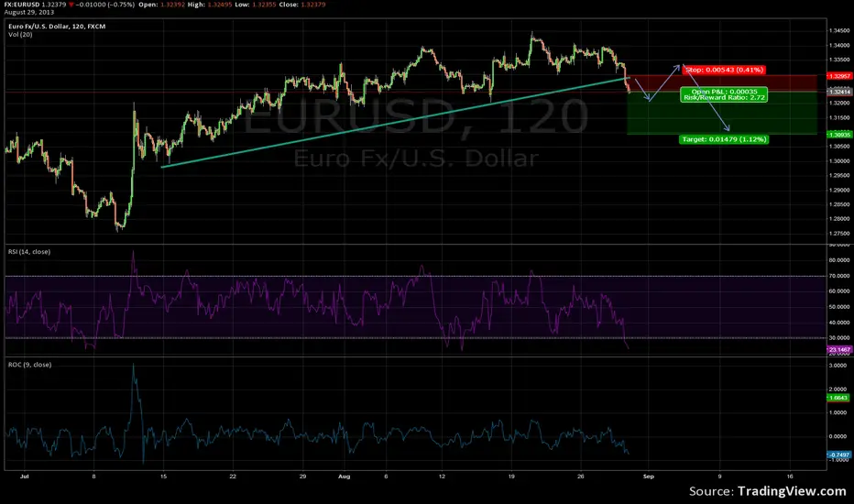
Task: Click the 0.0000 ROC axis label
Action: coord(838,436)
